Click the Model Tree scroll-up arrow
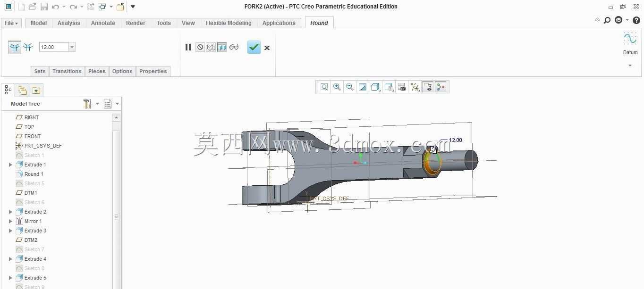This screenshot has width=644, height=289. tap(116, 117)
